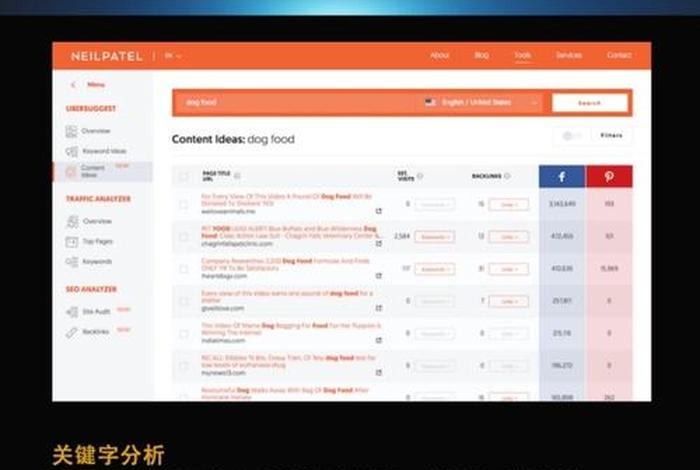Click info icon beside Backlinks header

(507, 176)
